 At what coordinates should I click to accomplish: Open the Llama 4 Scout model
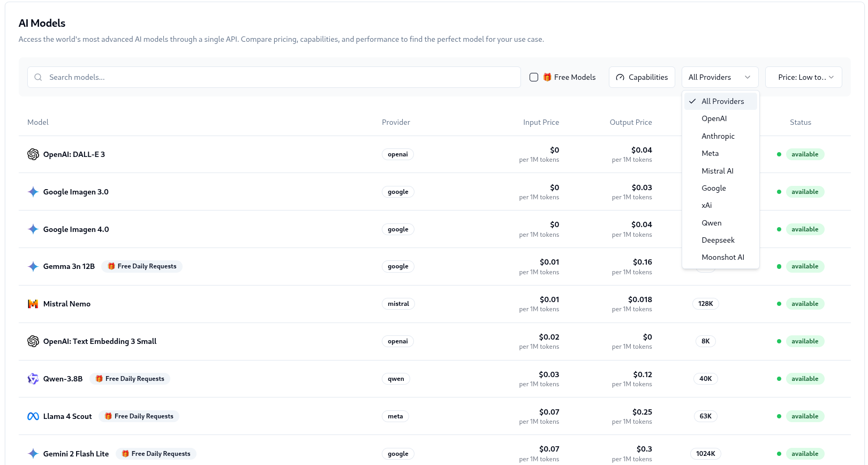click(67, 416)
